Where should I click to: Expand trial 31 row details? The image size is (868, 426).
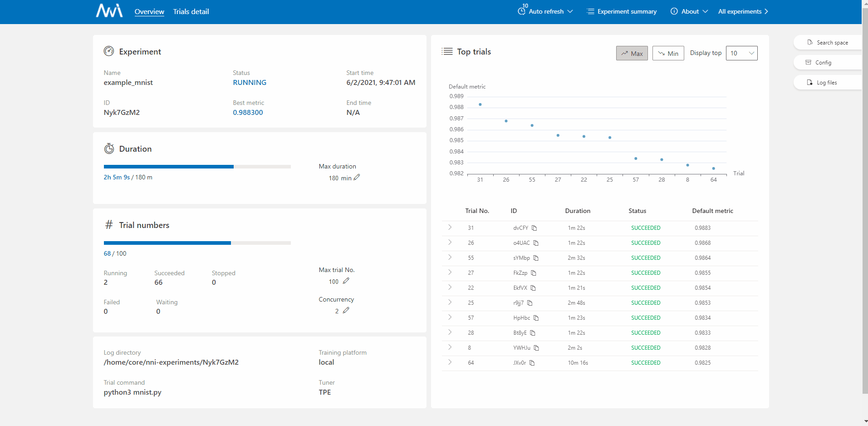click(x=450, y=228)
